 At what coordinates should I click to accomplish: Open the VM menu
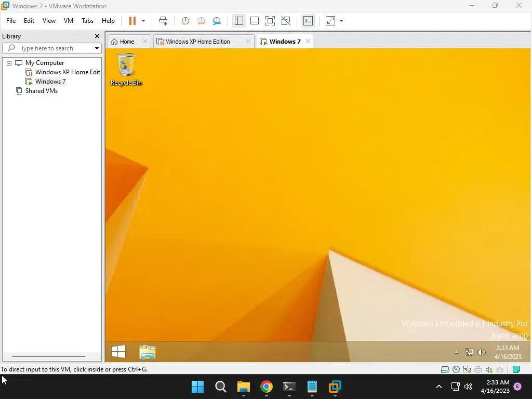click(x=69, y=21)
